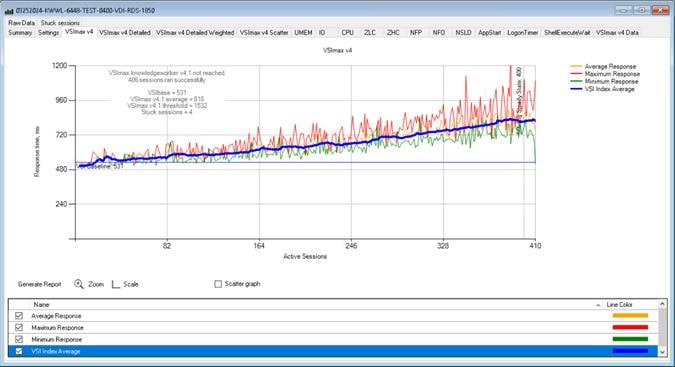Switch to the LogonTimer tab
The width and height of the screenshot is (675, 367).
(x=523, y=33)
